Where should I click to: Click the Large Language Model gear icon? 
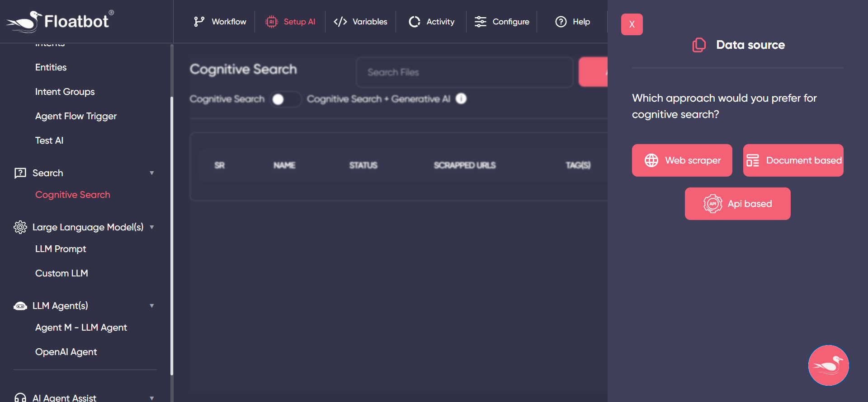click(x=20, y=227)
